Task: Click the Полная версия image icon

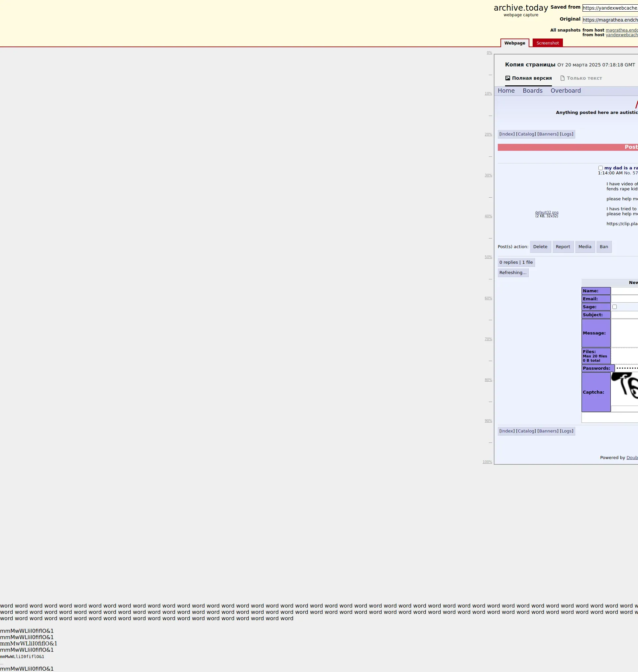Action: pyautogui.click(x=507, y=78)
